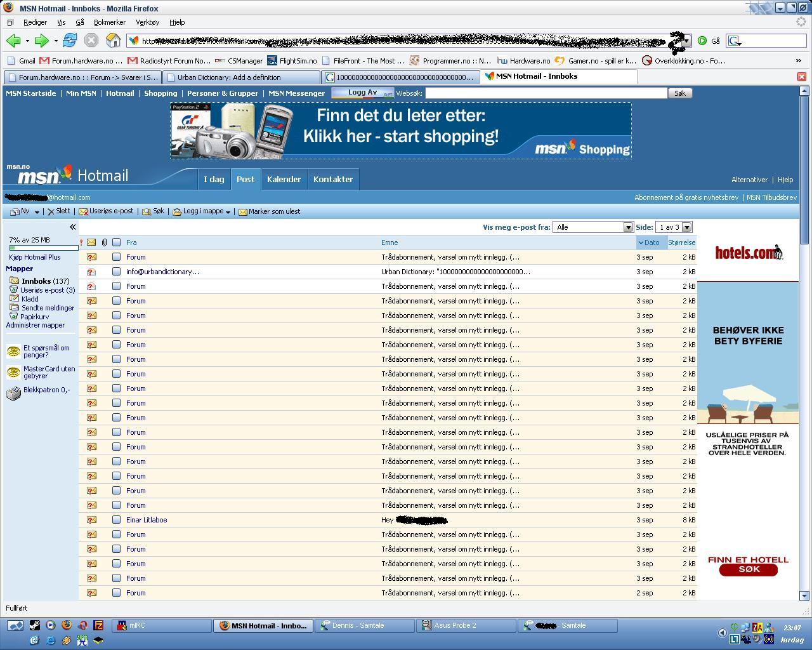Click the Firefox Forward arrow button
The image size is (812, 650).
pyautogui.click(x=41, y=41)
